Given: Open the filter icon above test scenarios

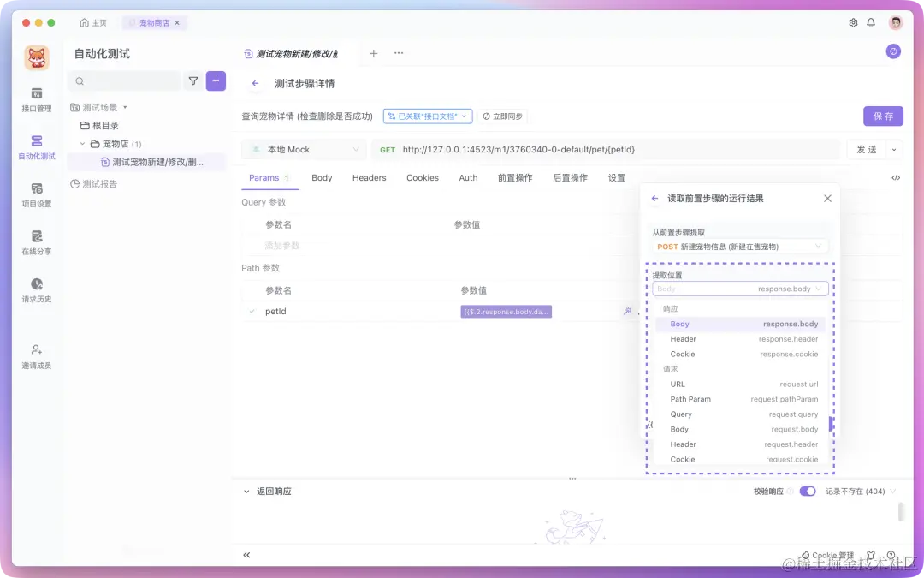Looking at the screenshot, I should [193, 80].
